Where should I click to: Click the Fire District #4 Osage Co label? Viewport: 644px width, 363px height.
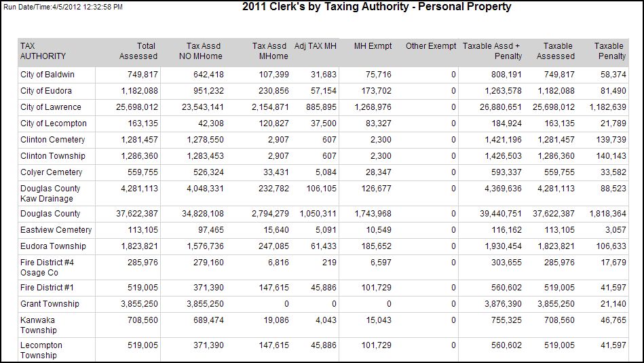[47, 267]
